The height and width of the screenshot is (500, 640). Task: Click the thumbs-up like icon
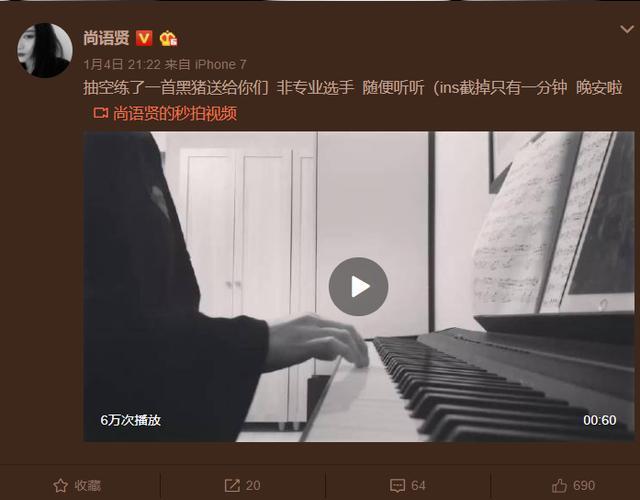click(x=559, y=485)
